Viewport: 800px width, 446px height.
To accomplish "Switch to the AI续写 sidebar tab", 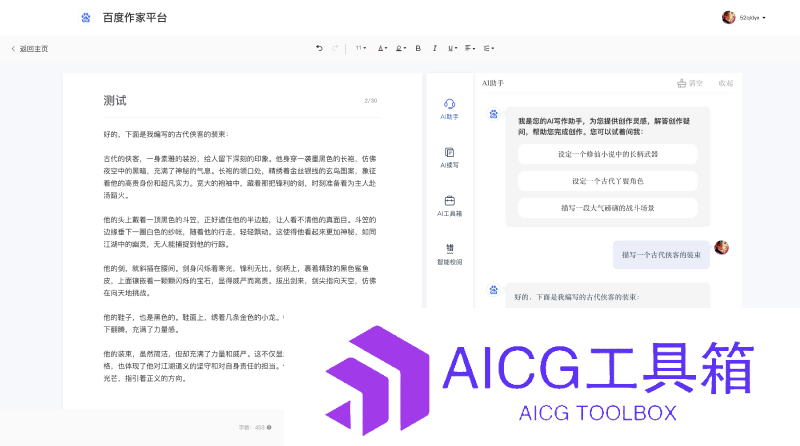I will click(449, 158).
